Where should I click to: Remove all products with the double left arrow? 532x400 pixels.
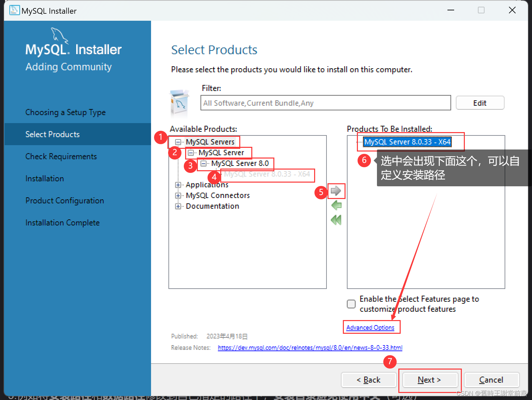[x=336, y=220]
